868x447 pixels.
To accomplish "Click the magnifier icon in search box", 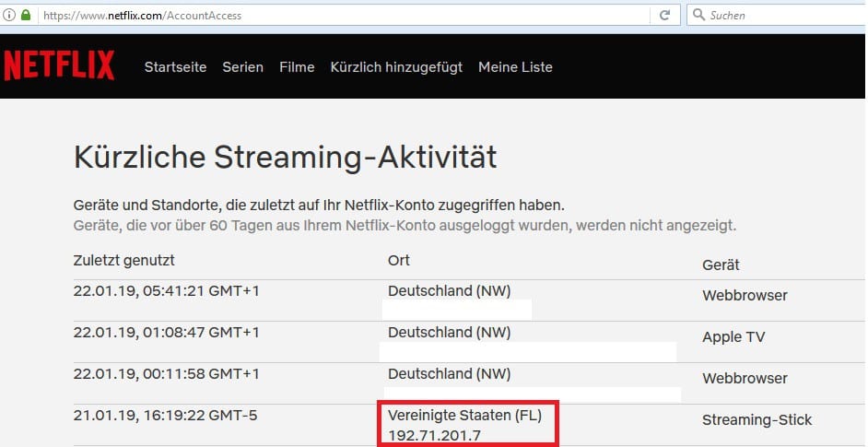I will point(698,16).
